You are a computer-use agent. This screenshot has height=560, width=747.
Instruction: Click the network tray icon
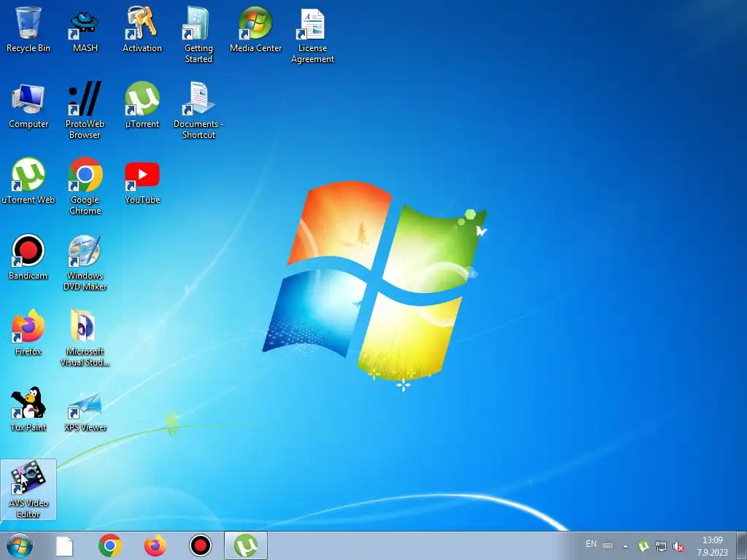point(661,546)
